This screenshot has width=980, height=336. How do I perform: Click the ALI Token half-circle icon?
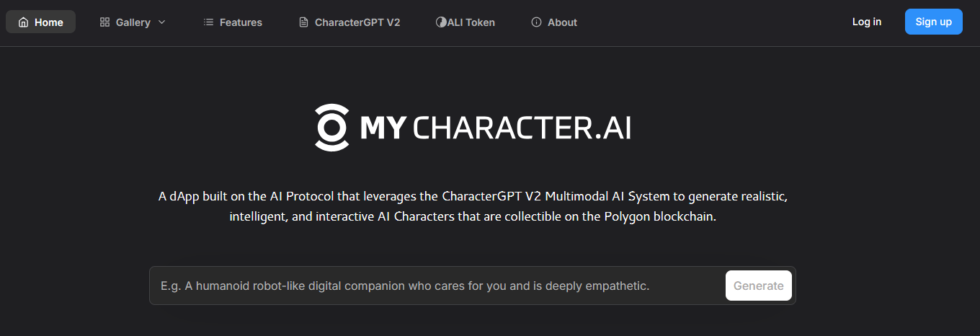click(x=441, y=22)
